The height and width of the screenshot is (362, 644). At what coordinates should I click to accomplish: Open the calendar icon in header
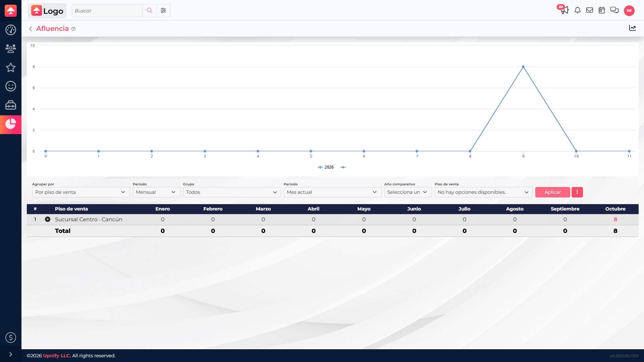(602, 10)
